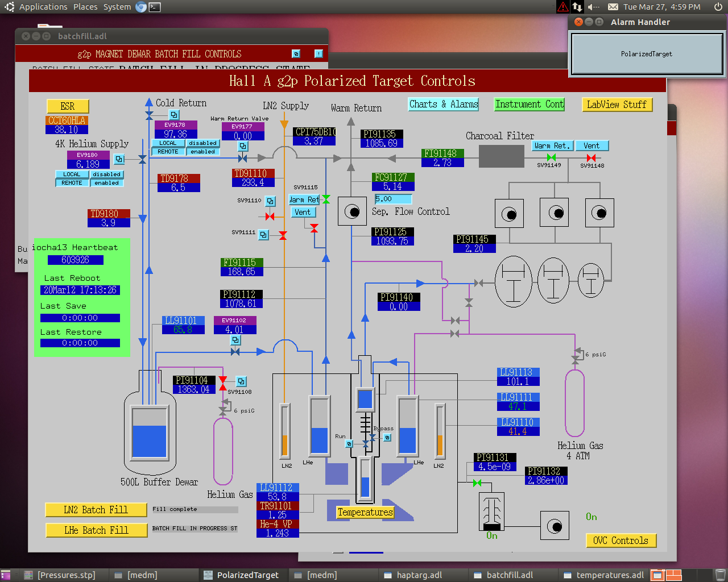
Task: Open Trash icon in bottom panel
Action: coord(720,575)
